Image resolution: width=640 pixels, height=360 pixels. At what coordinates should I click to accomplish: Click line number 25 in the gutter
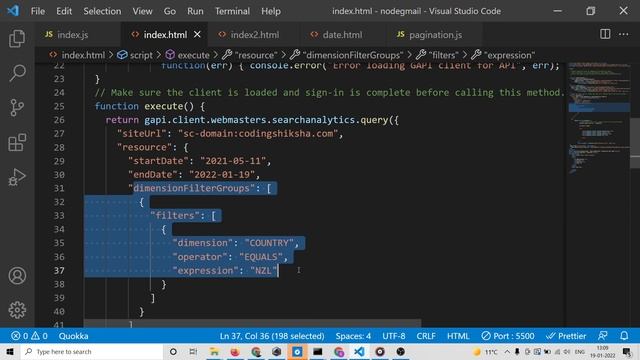[59, 106]
